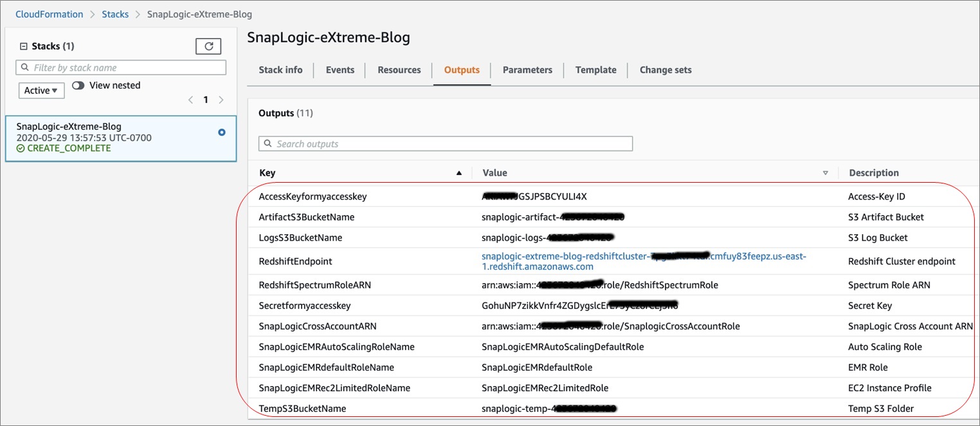
Task: Click the EC2 Instance Profile description
Action: (890, 388)
